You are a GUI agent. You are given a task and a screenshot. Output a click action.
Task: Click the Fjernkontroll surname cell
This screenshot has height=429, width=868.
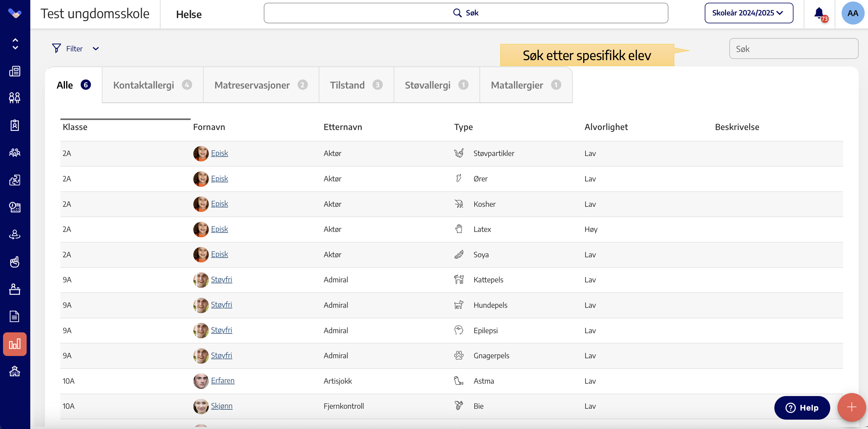pyautogui.click(x=344, y=406)
